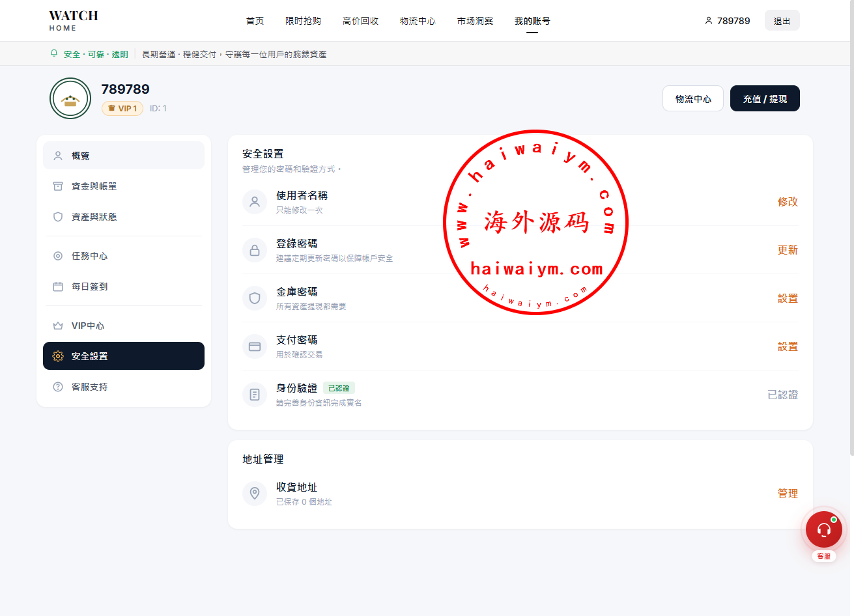This screenshot has width=854, height=616.
Task: Click the document icon beside 身份驗證
Action: pos(255,395)
